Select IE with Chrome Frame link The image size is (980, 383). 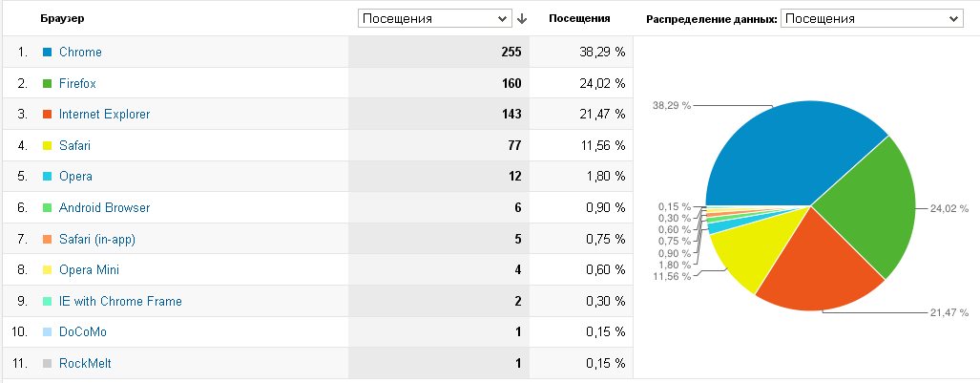coord(120,302)
